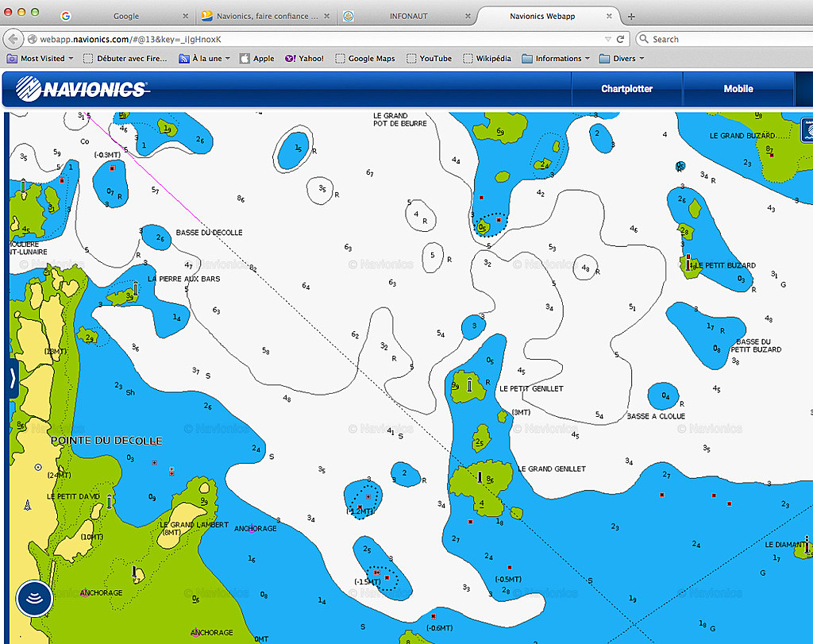The width and height of the screenshot is (813, 644).
Task: Click the Most Visited bookmark icon
Action: (11, 59)
